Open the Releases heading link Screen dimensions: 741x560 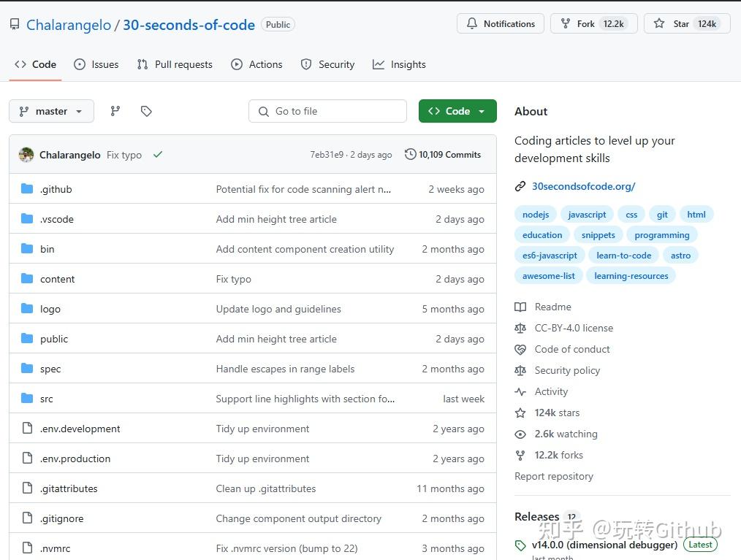(x=537, y=516)
